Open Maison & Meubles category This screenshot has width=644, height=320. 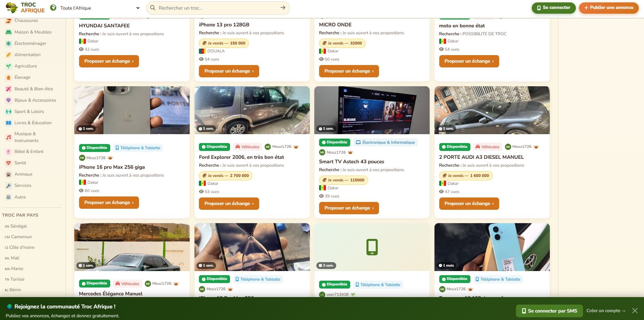[33, 32]
